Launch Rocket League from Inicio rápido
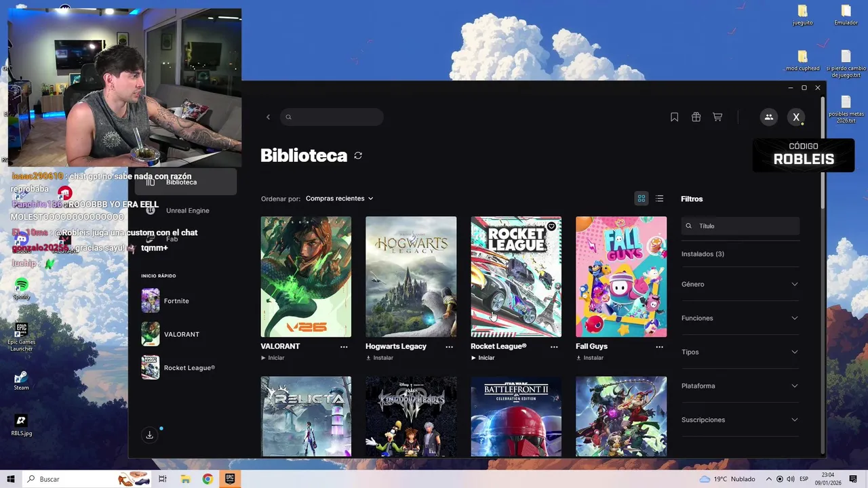The width and height of the screenshot is (868, 488). click(x=178, y=367)
